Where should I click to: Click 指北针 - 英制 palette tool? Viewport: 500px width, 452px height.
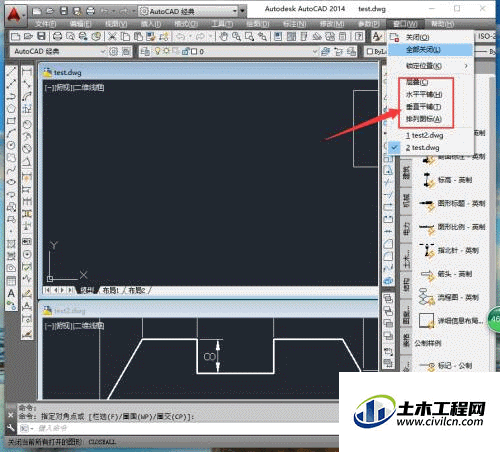pos(449,250)
